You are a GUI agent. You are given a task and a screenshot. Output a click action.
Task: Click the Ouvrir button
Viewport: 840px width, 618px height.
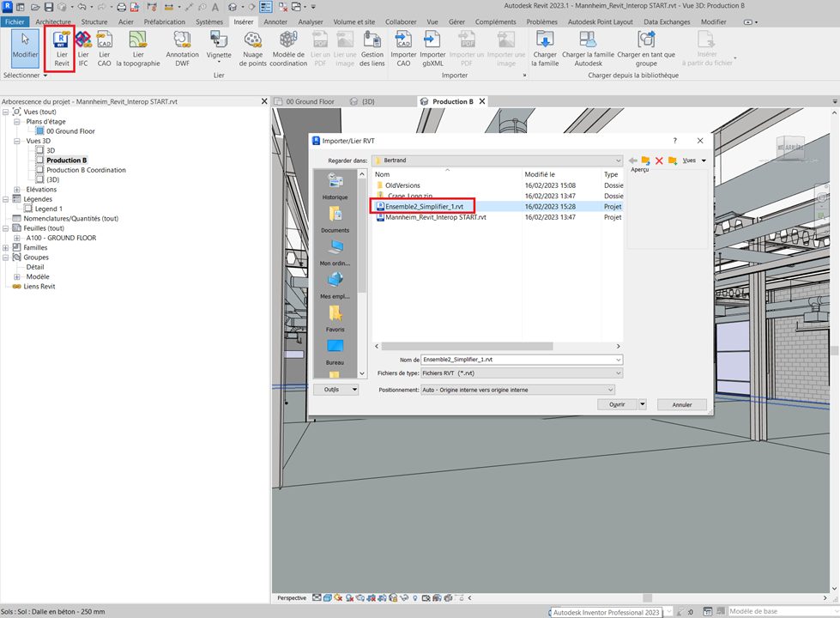click(x=617, y=404)
